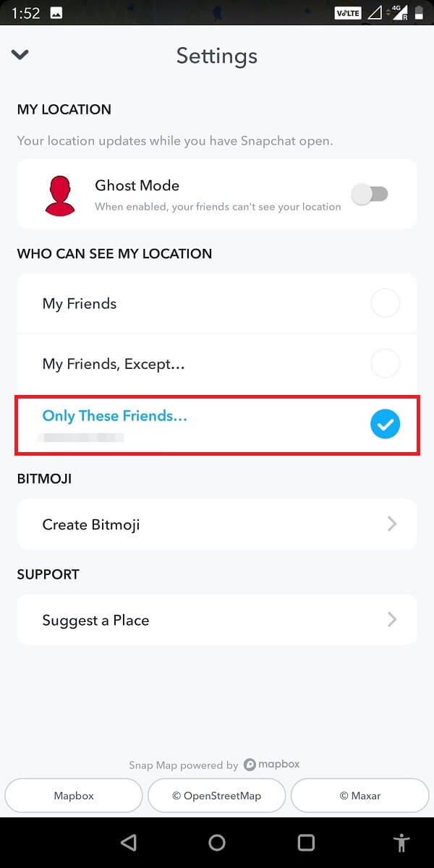This screenshot has height=868, width=434.
Task: Collapse Settings with the top-left chevron
Action: pos(20,54)
